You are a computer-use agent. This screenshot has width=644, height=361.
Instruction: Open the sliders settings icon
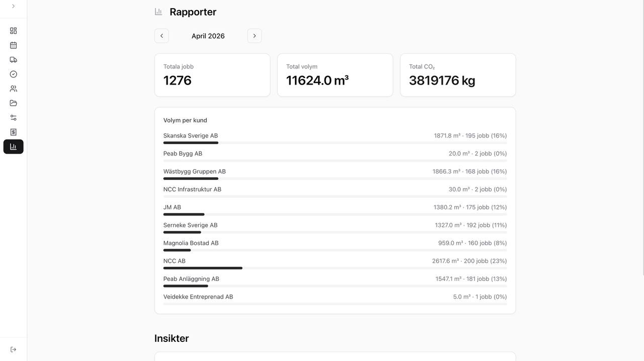click(x=13, y=117)
